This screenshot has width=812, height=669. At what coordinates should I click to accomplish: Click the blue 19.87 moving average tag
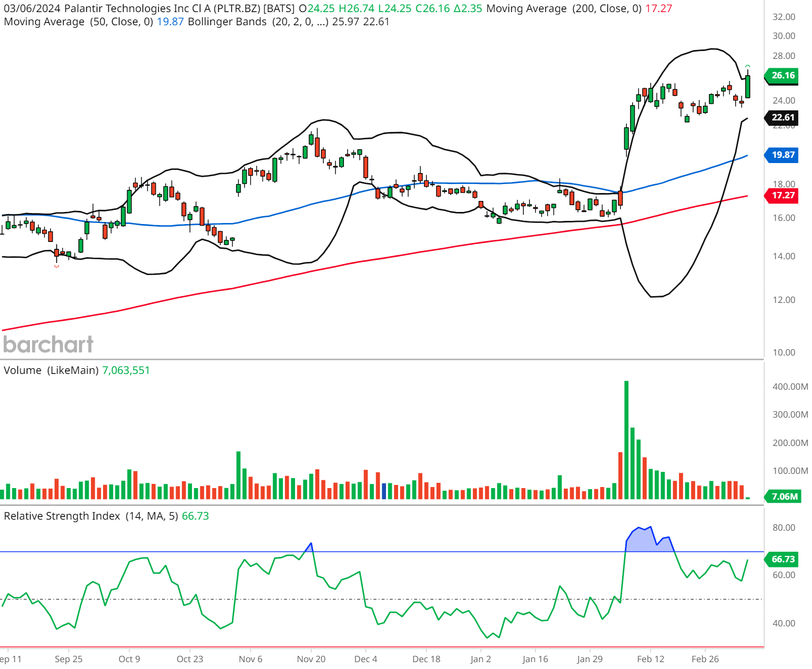[782, 155]
